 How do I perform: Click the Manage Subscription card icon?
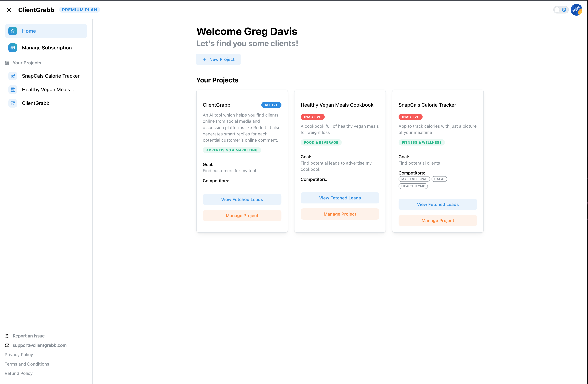(13, 48)
